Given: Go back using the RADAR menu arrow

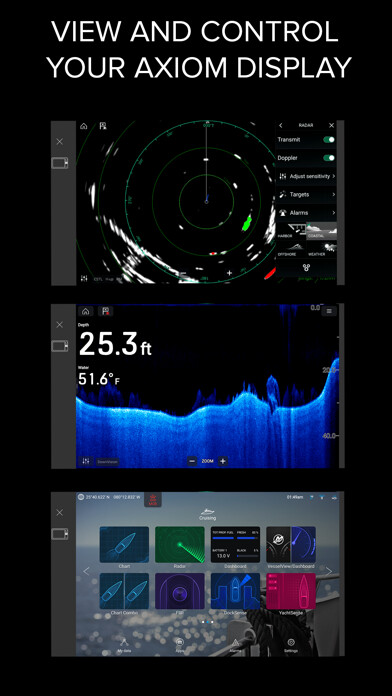Looking at the screenshot, I should (x=281, y=126).
